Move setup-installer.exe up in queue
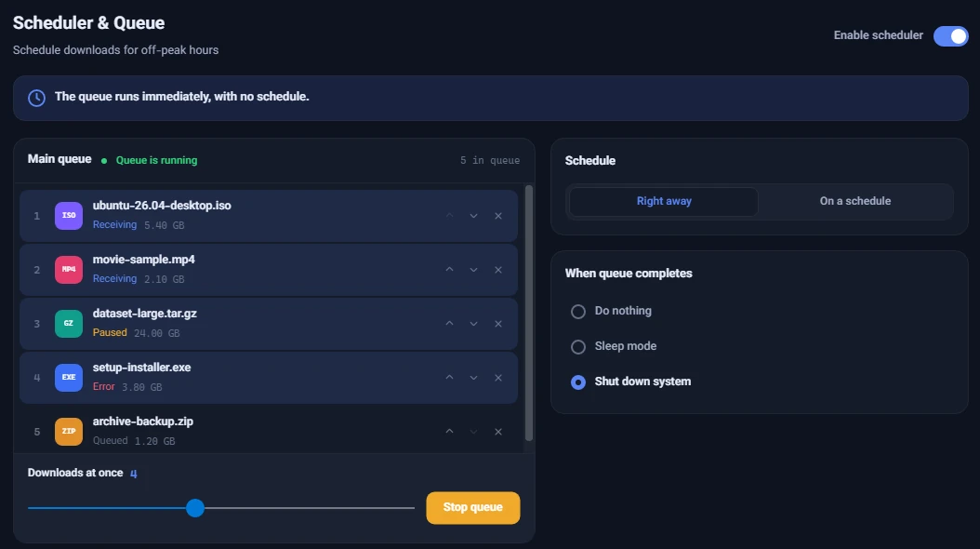 click(449, 378)
